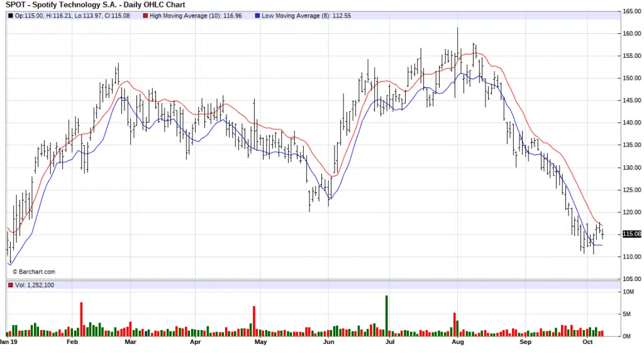Screen dimensions: 644x359
Task: Click the tall red February volume bar
Action: 81,319
